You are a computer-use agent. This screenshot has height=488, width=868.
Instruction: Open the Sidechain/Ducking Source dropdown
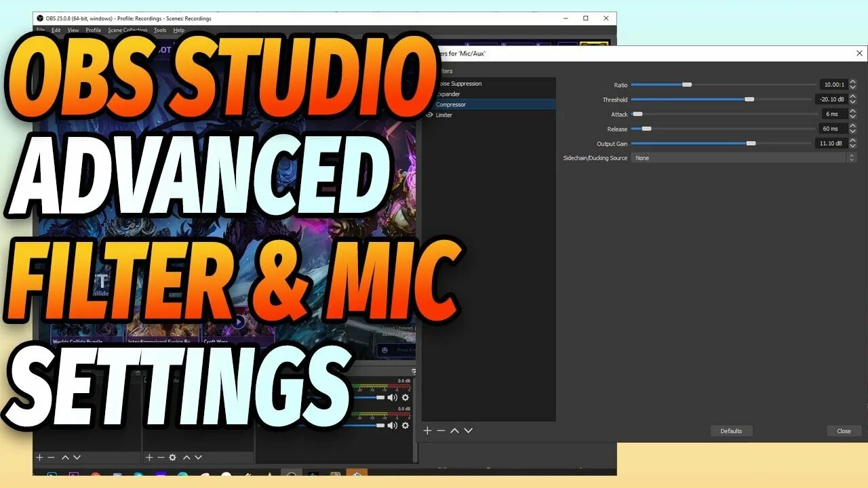tap(743, 158)
